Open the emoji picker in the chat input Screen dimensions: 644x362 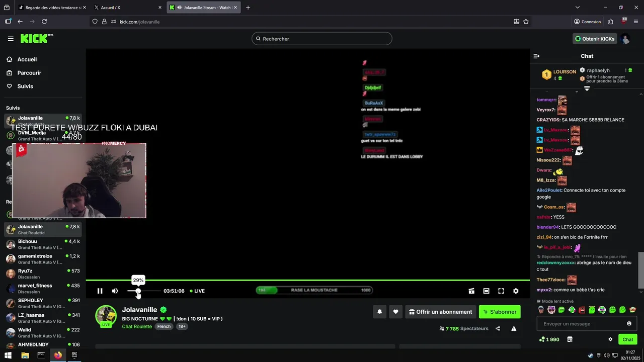click(x=629, y=324)
